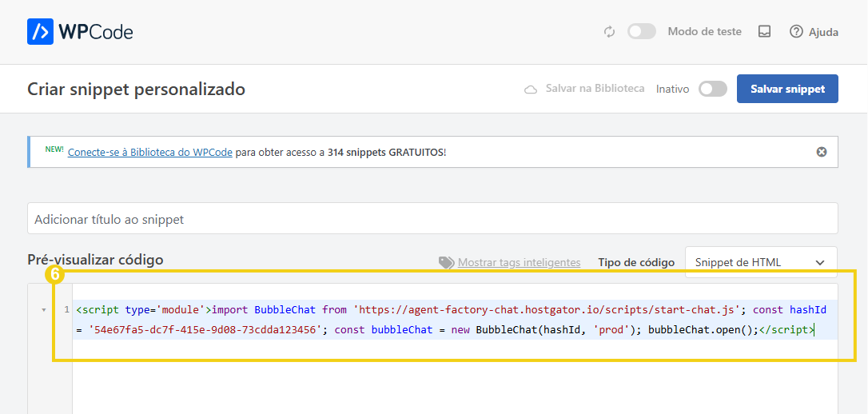Focus the Adicionar título ao snippet field
This screenshot has width=868, height=414.
point(432,218)
